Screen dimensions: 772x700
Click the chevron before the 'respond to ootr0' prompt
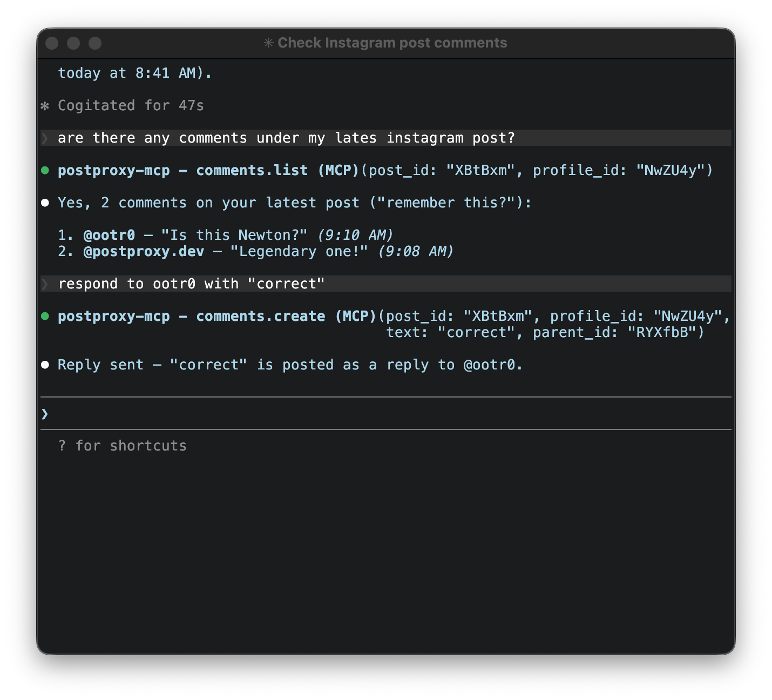tap(45, 284)
